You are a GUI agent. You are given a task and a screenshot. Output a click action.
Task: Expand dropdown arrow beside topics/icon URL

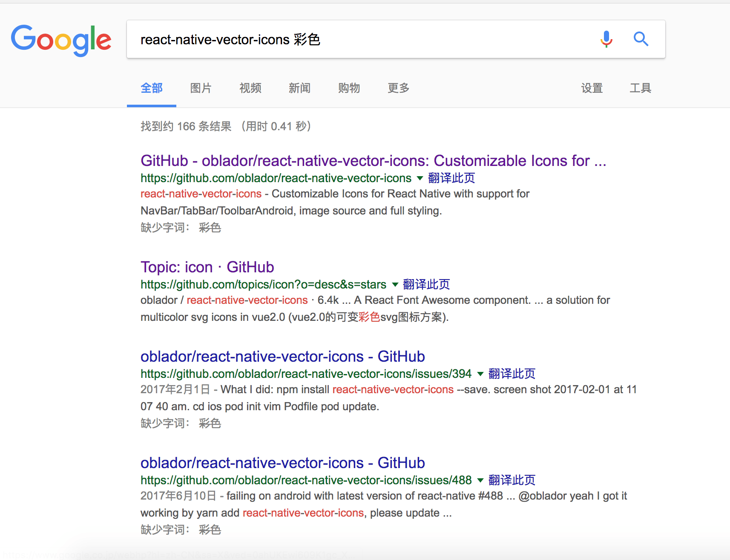coord(395,285)
